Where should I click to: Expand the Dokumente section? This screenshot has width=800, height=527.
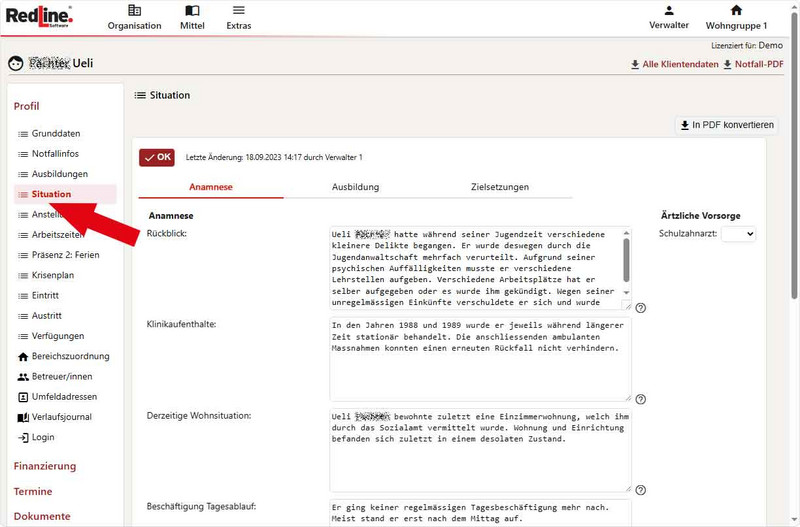click(42, 517)
